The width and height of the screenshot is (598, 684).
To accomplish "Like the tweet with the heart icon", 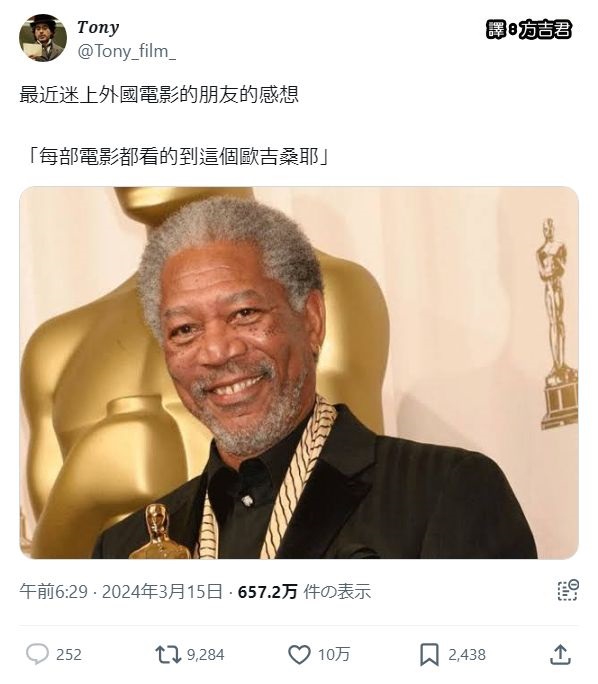I will pos(299,654).
